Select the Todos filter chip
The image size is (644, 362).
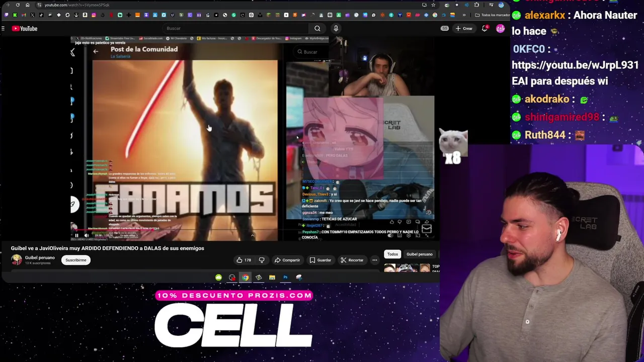392,254
